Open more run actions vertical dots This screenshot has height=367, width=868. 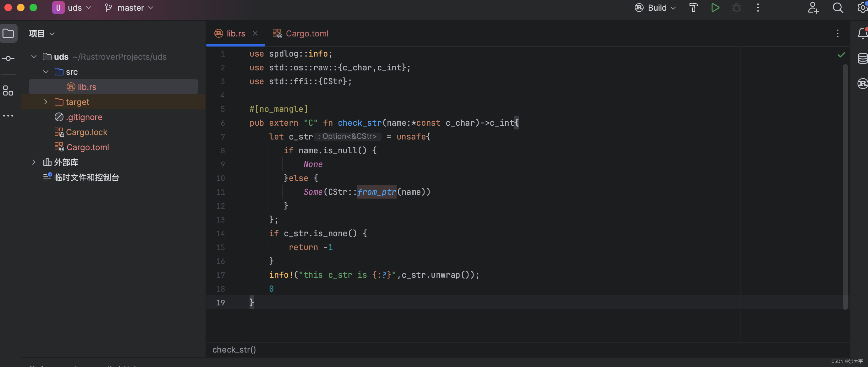[758, 8]
